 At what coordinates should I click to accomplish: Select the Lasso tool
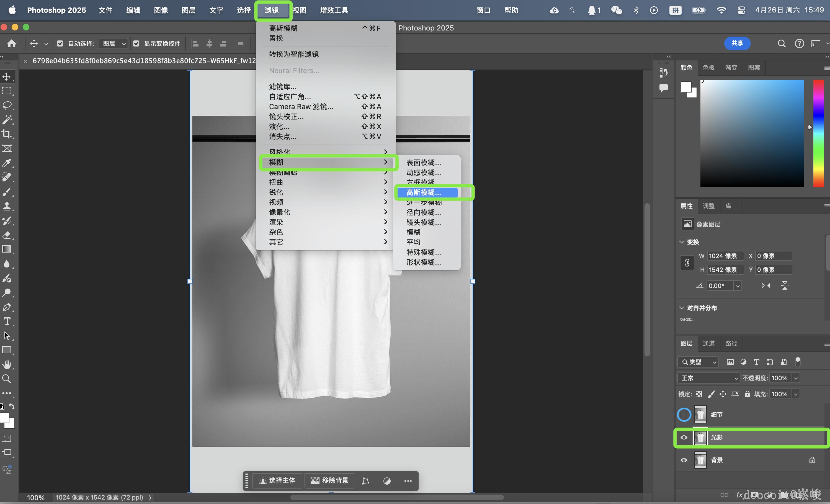pyautogui.click(x=7, y=105)
